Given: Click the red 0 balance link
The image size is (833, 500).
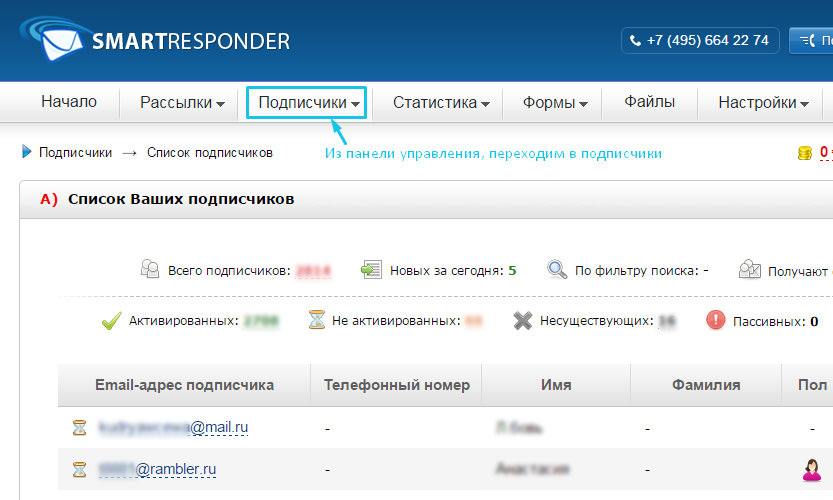Looking at the screenshot, I should click(824, 152).
